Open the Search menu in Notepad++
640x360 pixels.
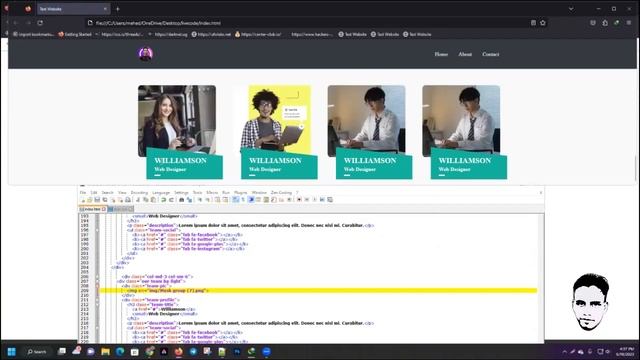pos(107,193)
